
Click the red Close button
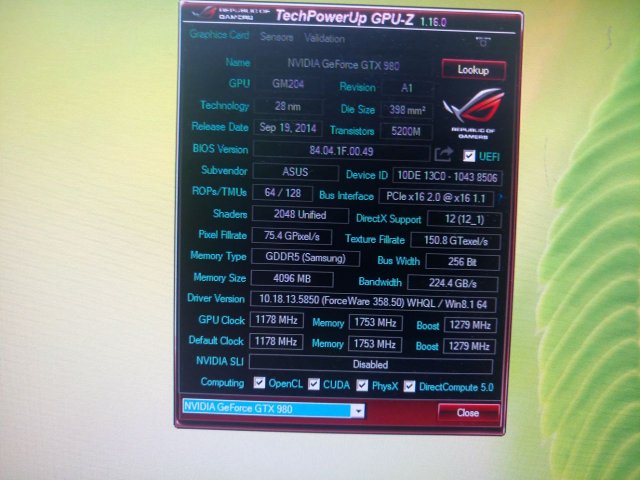tap(468, 413)
